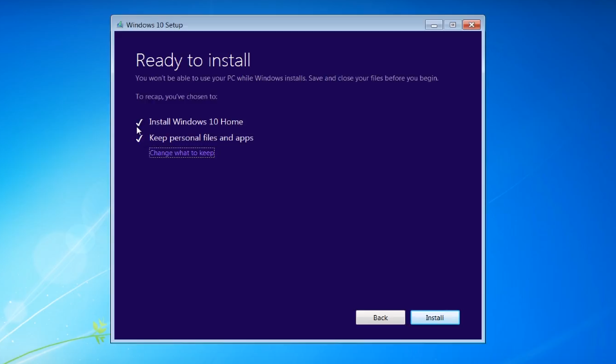Click the Install button
This screenshot has height=364, width=616.
[435, 318]
